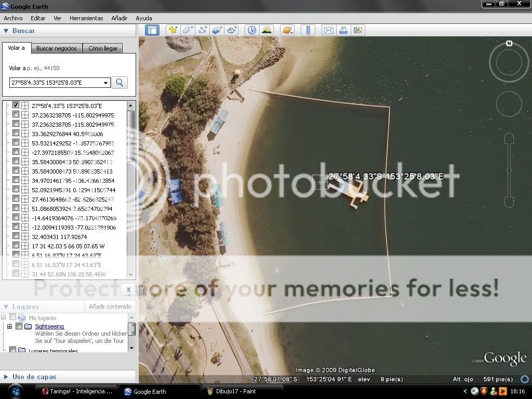Click results list scroll-down arrow

pos(130,275)
